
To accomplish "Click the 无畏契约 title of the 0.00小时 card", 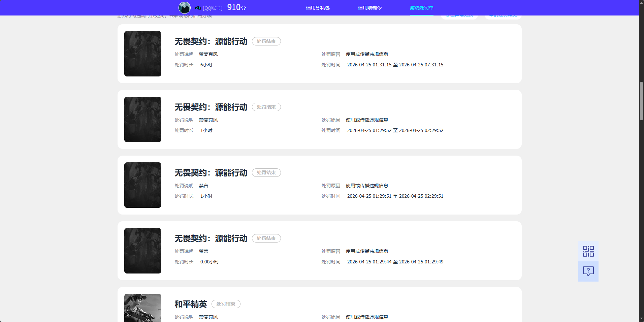I will [211, 238].
